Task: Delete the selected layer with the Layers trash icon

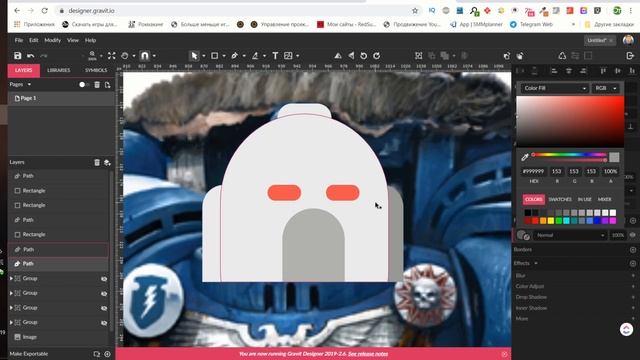Action: pos(97,162)
